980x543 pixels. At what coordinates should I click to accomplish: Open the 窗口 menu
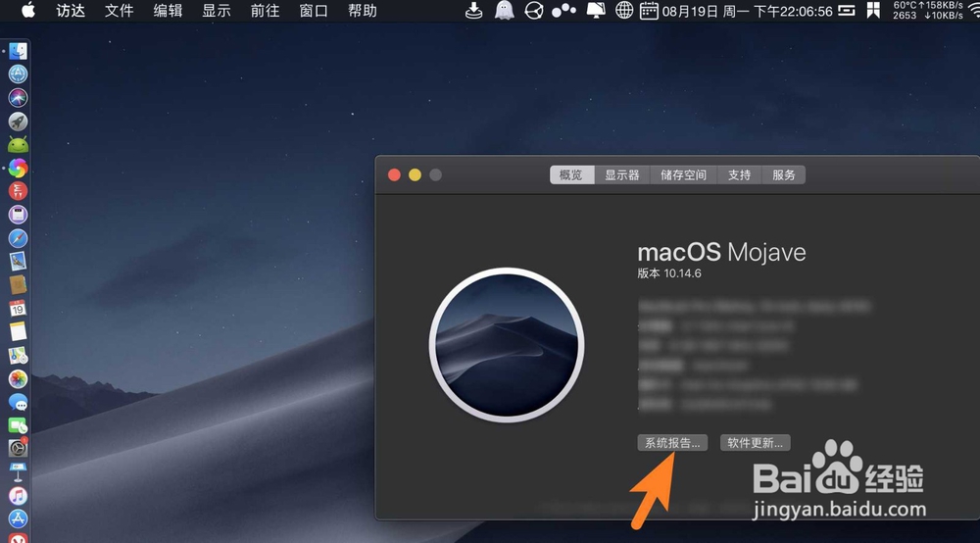pyautogui.click(x=314, y=11)
